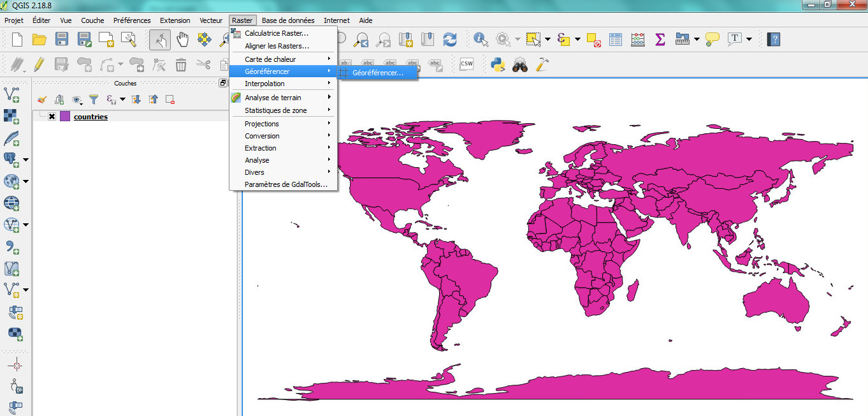Open new print composer icon

click(106, 40)
